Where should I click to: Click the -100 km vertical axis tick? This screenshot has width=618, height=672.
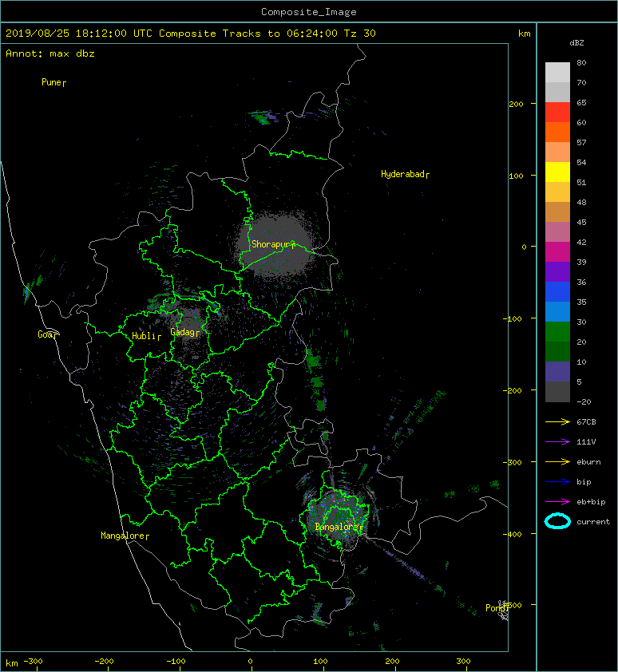pos(512,319)
